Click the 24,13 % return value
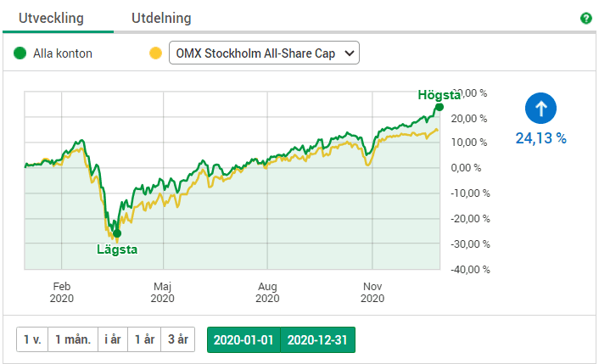Image resolution: width=599 pixels, height=364 pixels. click(x=540, y=137)
